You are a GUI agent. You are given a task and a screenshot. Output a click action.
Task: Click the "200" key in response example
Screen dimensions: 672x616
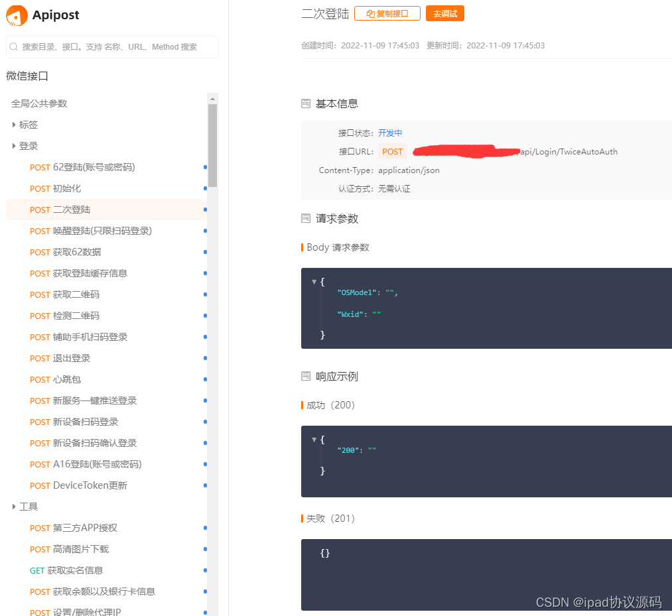click(348, 450)
